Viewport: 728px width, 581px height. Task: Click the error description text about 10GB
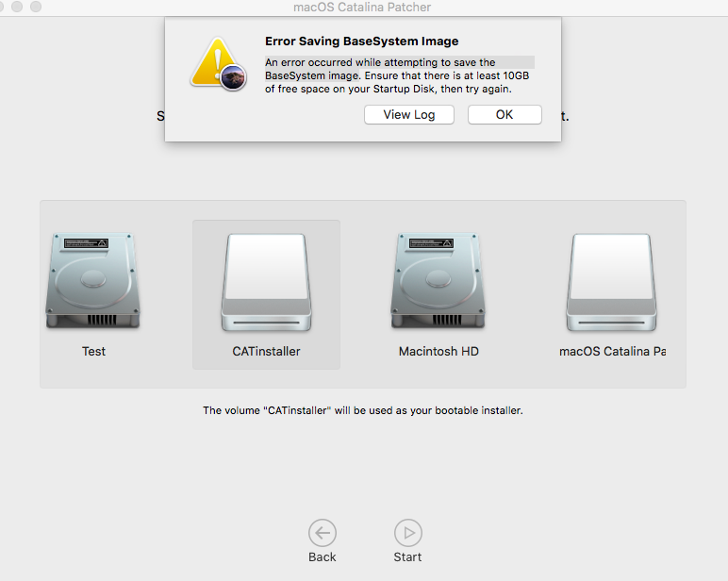click(399, 75)
